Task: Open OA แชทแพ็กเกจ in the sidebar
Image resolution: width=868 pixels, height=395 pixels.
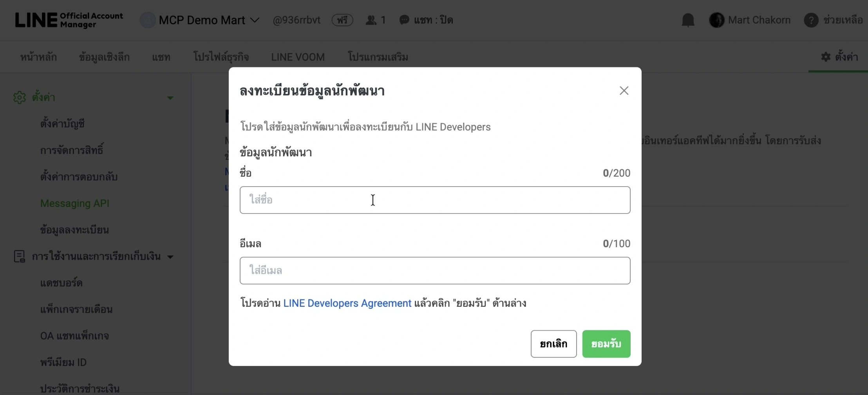Action: (74, 336)
